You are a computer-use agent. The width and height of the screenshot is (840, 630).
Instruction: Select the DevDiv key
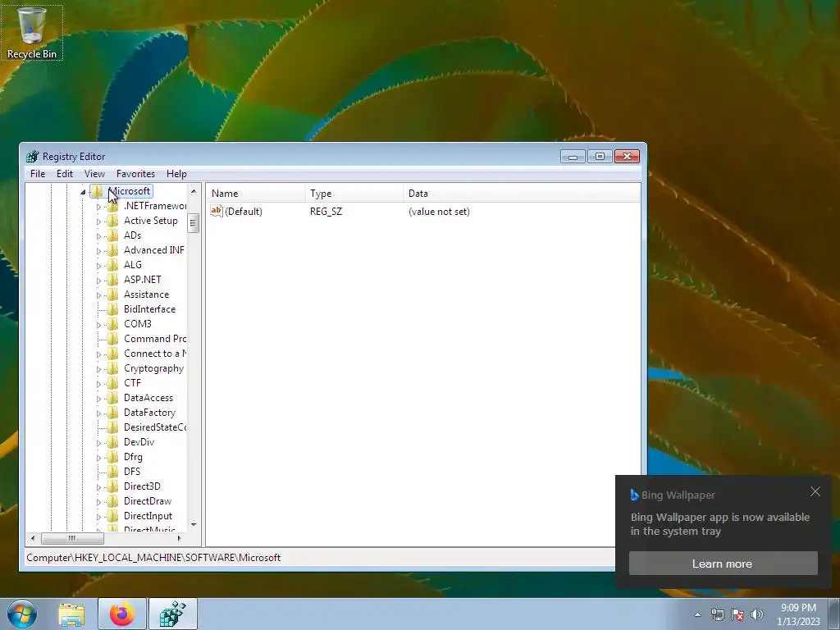(139, 442)
